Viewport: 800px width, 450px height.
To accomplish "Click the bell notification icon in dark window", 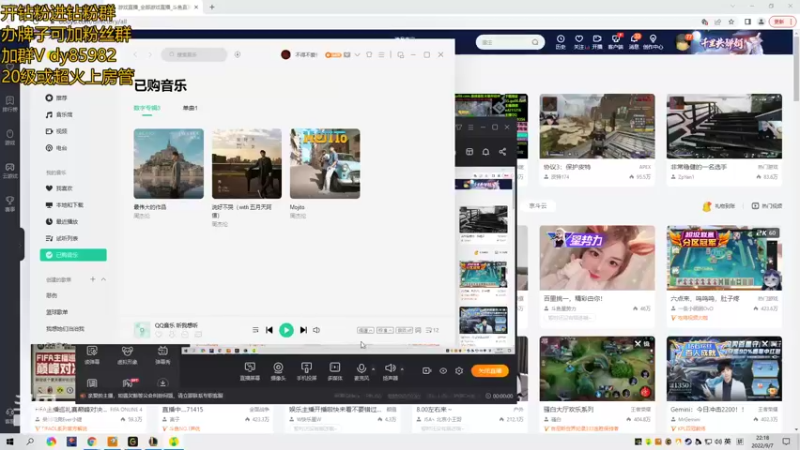I will click(x=486, y=152).
